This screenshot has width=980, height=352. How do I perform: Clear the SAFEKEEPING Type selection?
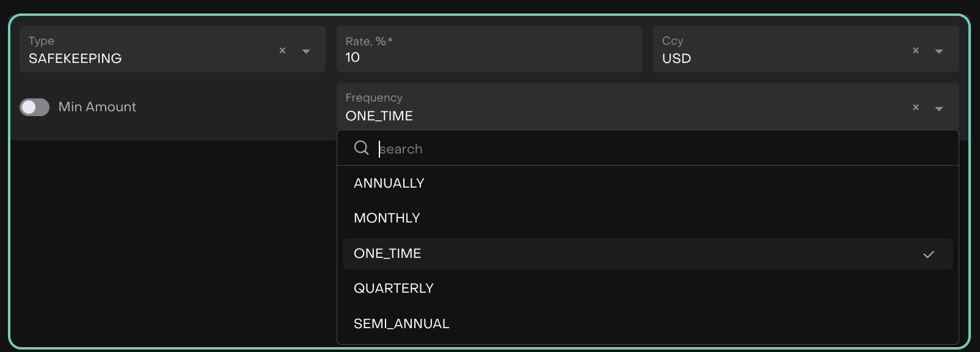click(x=282, y=51)
